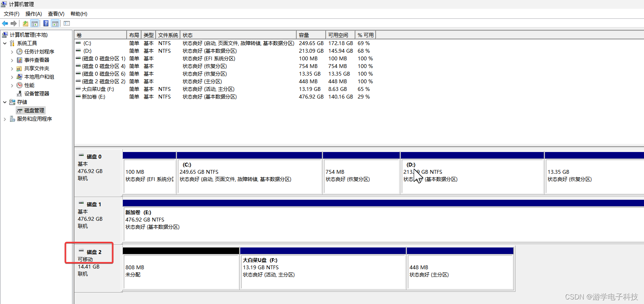This screenshot has height=304, width=644.
Task: Click the 状态良好 (活动, 主分区) status cell
Action: (x=209, y=89)
